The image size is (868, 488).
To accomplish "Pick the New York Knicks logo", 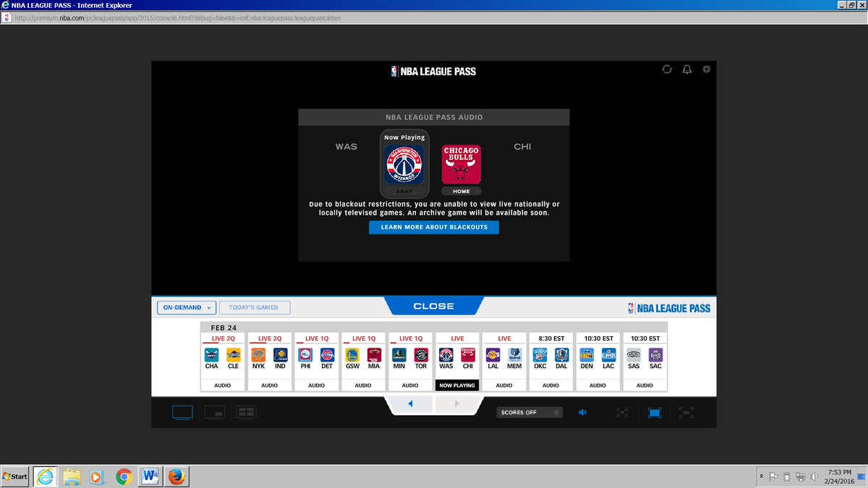I will pos(259,355).
